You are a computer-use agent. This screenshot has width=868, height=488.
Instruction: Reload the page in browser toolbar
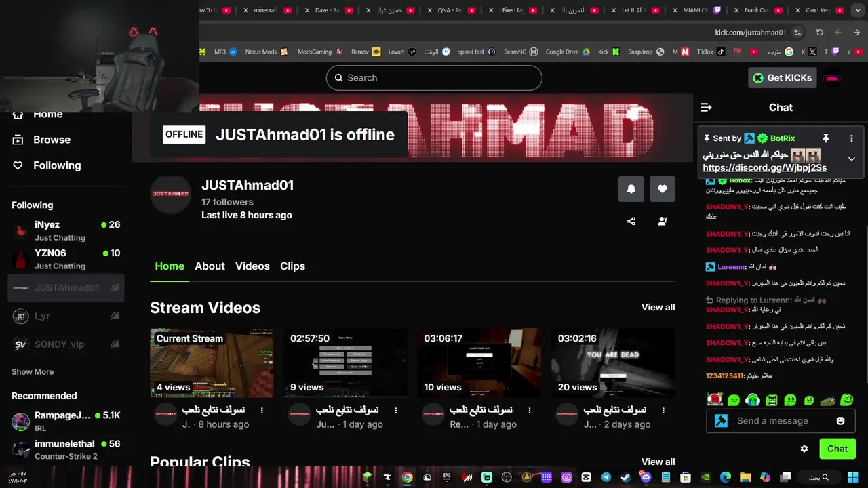[x=819, y=33]
